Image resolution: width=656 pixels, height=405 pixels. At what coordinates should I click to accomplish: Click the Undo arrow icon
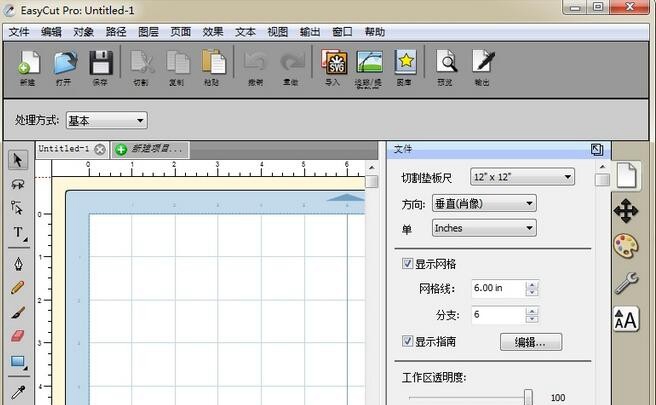click(255, 63)
